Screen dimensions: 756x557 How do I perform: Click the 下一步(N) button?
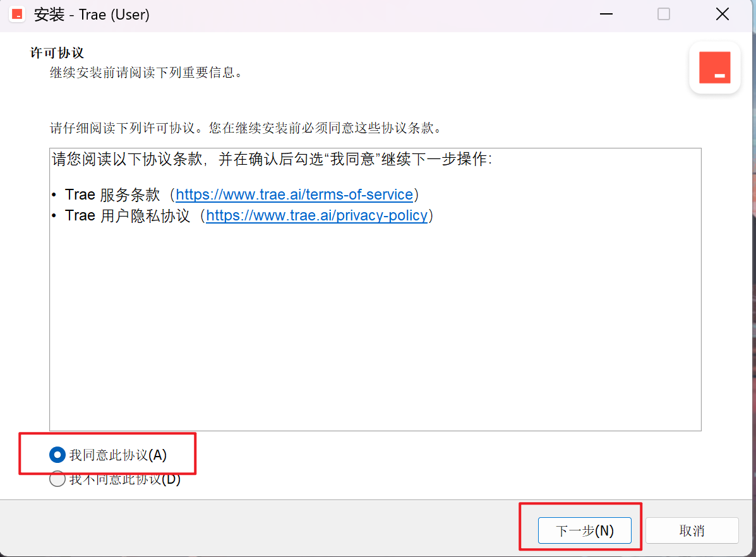click(x=584, y=530)
